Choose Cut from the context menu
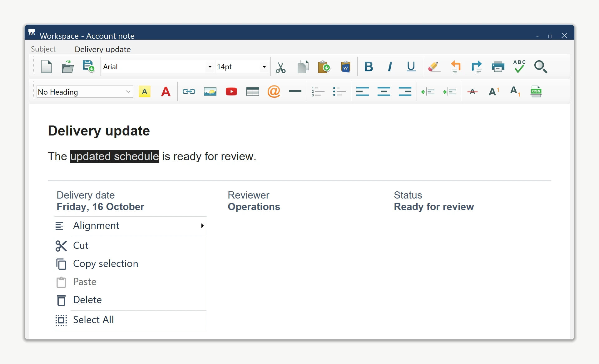The width and height of the screenshot is (599, 364). 131,246
